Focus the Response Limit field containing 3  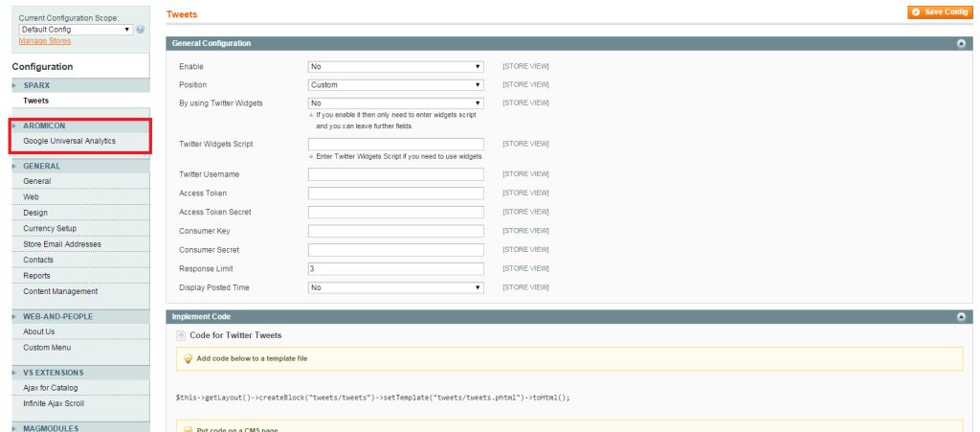[395, 269]
